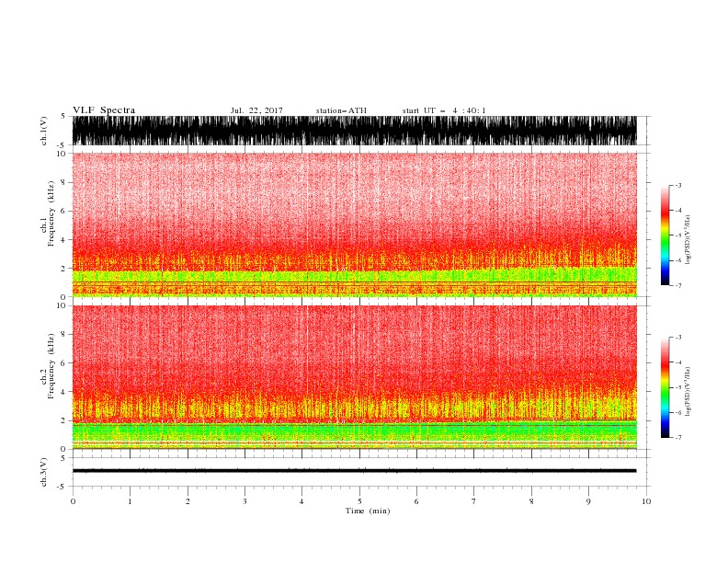Click the 'ch.3(V)' waveform axis label

pyautogui.click(x=44, y=472)
